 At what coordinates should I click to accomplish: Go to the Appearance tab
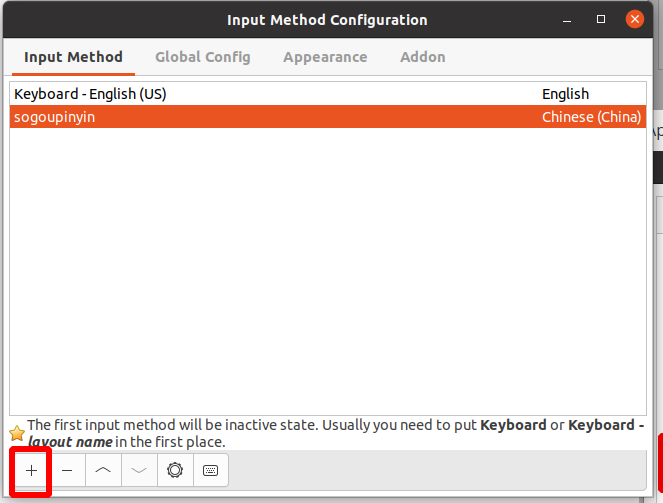click(325, 57)
